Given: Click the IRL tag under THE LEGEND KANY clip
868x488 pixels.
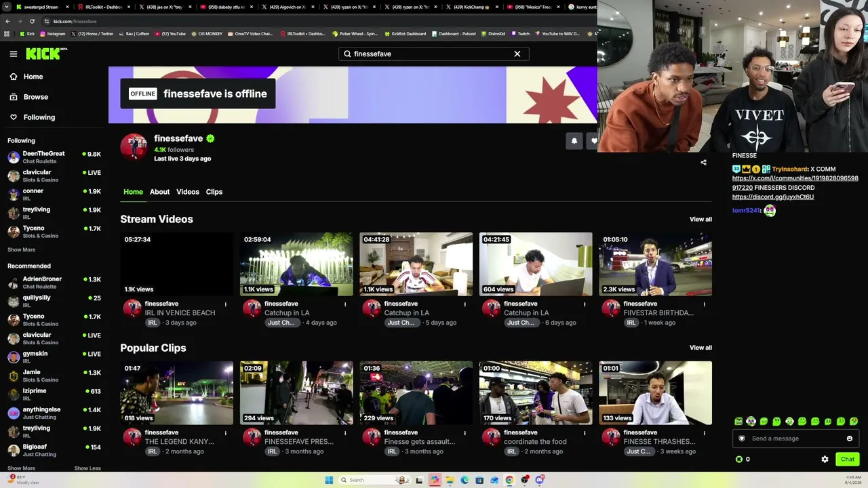Looking at the screenshot, I should 153,451.
